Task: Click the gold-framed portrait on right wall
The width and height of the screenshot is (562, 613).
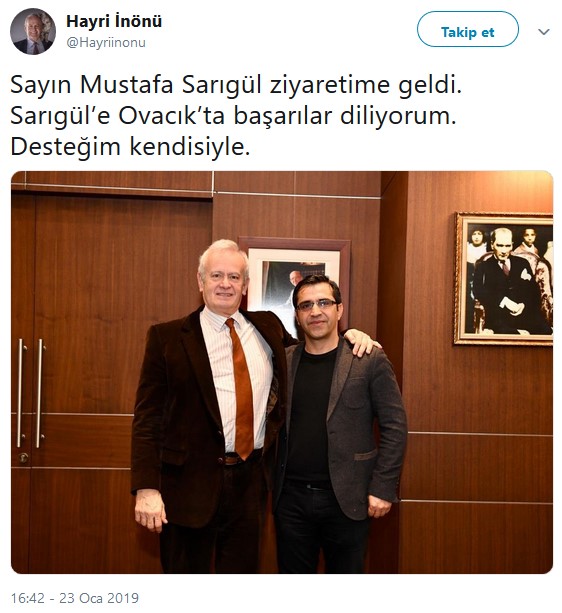Action: pyautogui.click(x=504, y=279)
